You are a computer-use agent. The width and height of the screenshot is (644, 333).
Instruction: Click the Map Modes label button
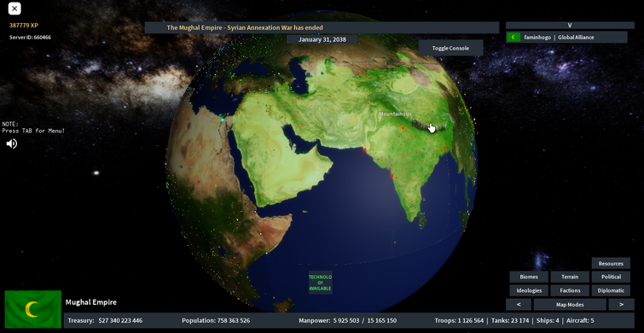(570, 304)
